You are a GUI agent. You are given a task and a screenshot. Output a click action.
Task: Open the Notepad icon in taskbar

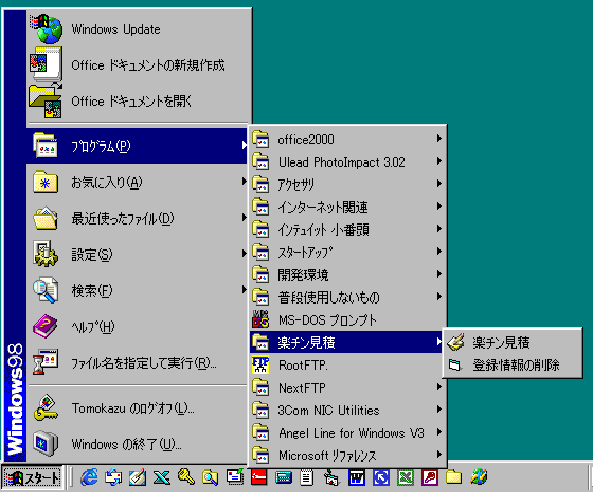[x=307, y=477]
